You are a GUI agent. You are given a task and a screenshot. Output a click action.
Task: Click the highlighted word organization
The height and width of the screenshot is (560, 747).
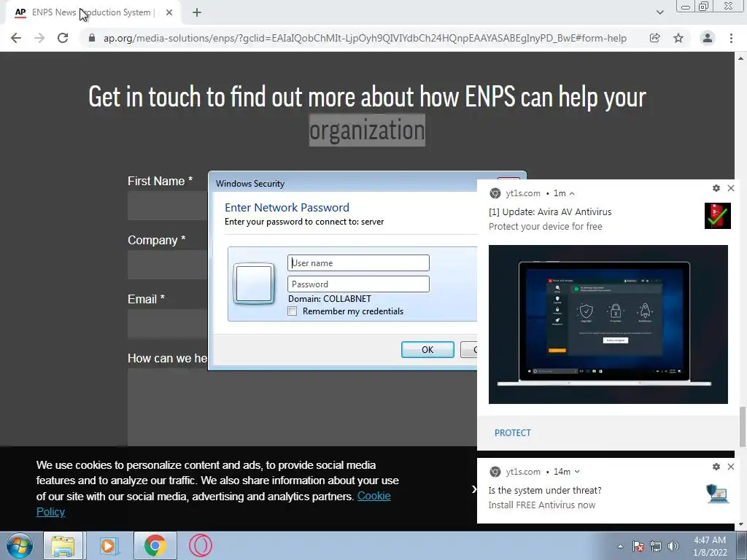(367, 130)
